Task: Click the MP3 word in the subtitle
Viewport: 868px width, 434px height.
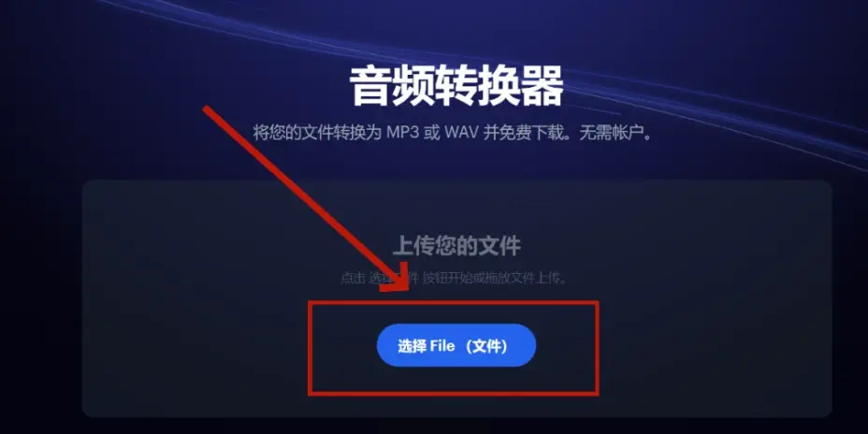Action: (x=402, y=134)
